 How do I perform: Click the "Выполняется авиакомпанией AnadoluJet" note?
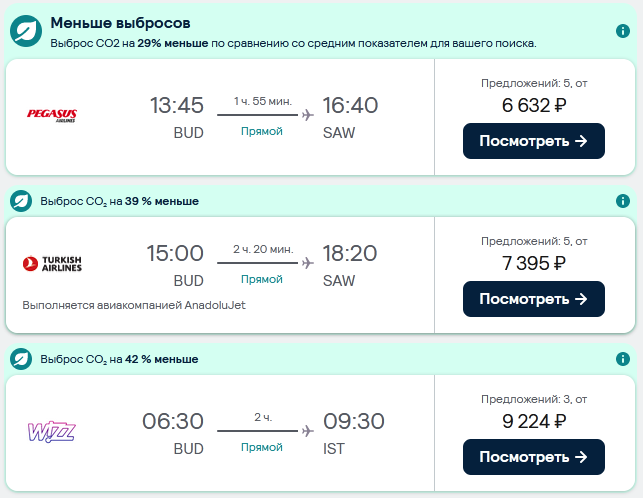(133, 305)
